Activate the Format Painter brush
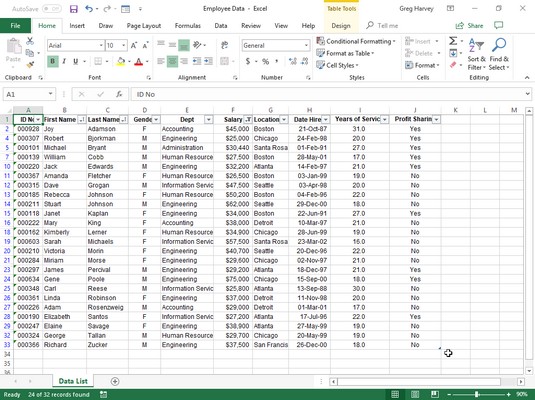 click(30, 64)
